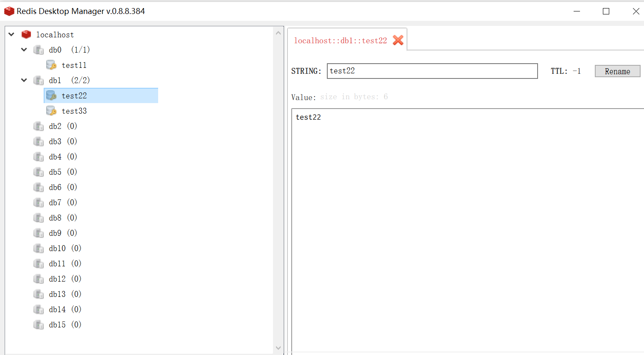The image size is (644, 355).
Task: Click the tree scrollbar up arrow
Action: pyautogui.click(x=279, y=33)
